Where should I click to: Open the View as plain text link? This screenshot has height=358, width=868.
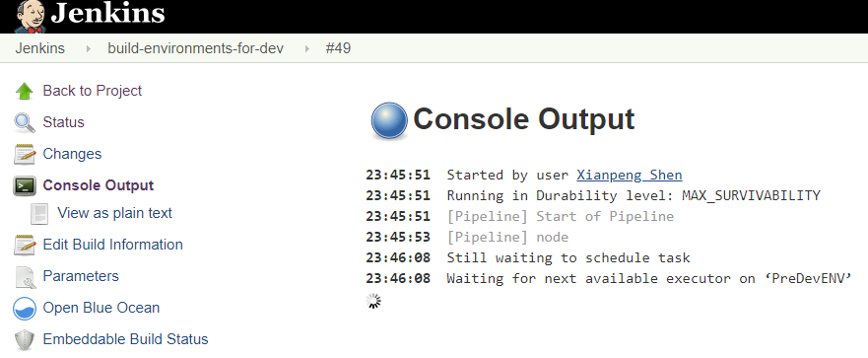tap(114, 213)
